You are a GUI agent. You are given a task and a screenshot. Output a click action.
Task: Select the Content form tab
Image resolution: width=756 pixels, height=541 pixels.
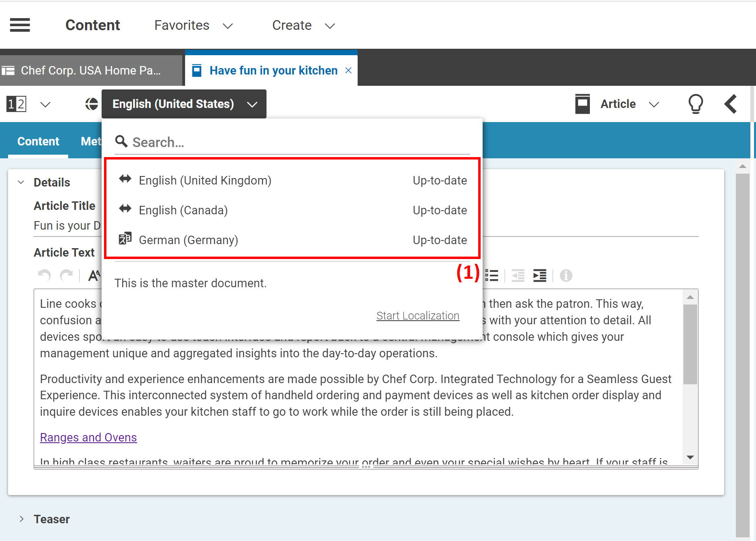(38, 141)
